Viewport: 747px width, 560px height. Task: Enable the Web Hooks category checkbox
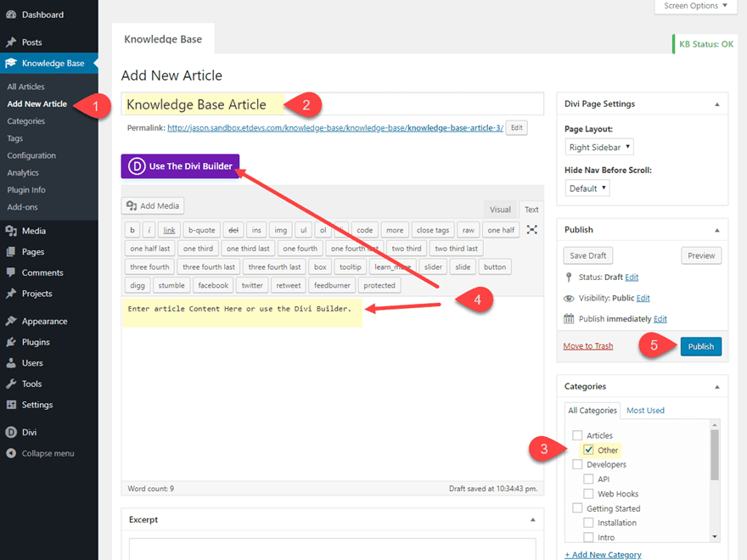click(x=587, y=493)
